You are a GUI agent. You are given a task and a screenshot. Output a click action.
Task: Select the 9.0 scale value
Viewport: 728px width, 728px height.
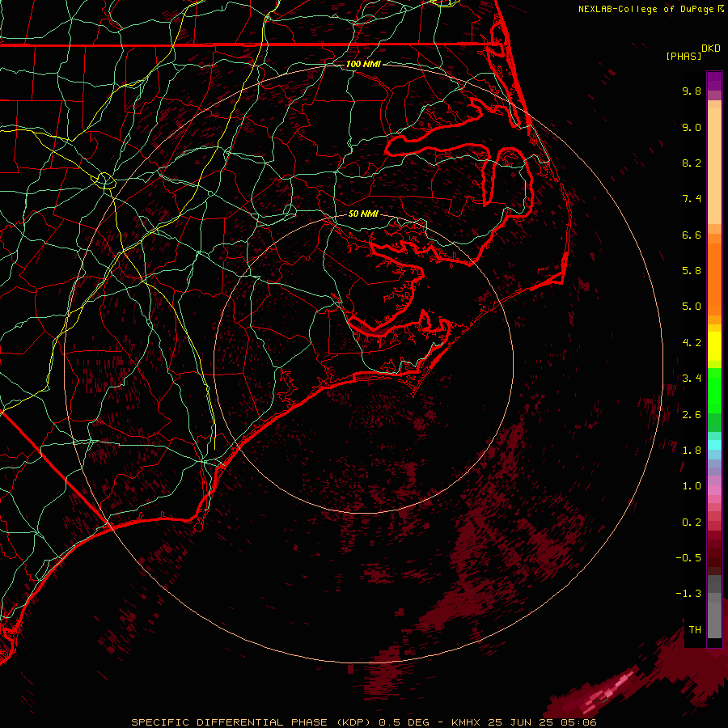692,127
